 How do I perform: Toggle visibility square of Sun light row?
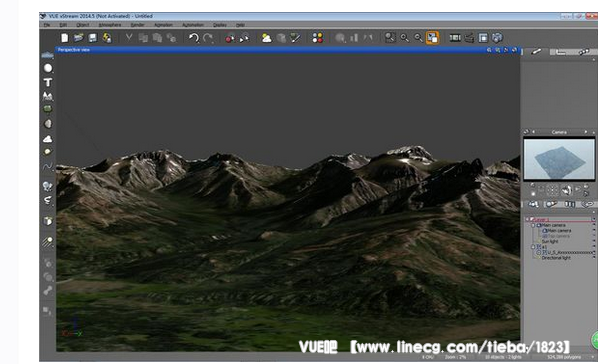tap(594, 242)
